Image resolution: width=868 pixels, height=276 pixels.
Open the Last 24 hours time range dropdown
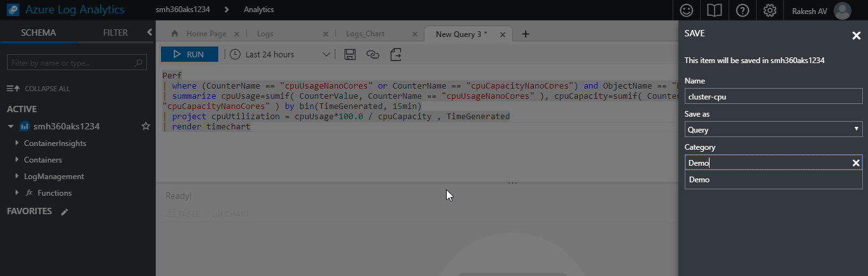pyautogui.click(x=281, y=54)
